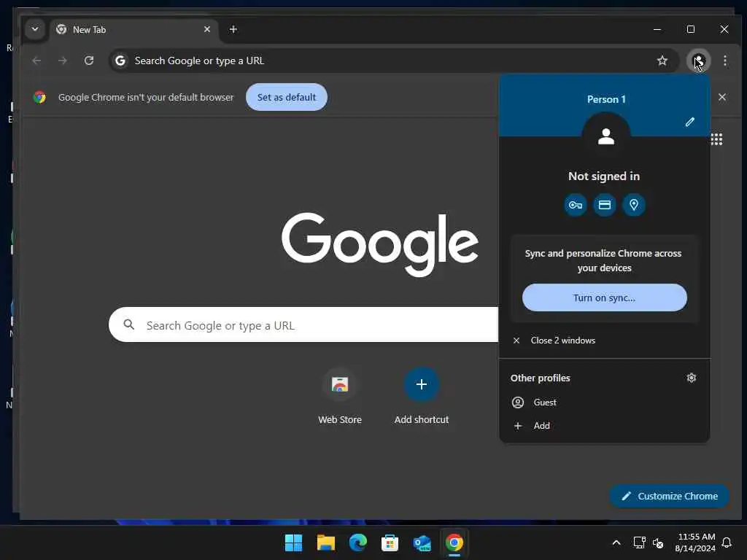The image size is (747, 560).
Task: Reload the current page
Action: tap(89, 61)
